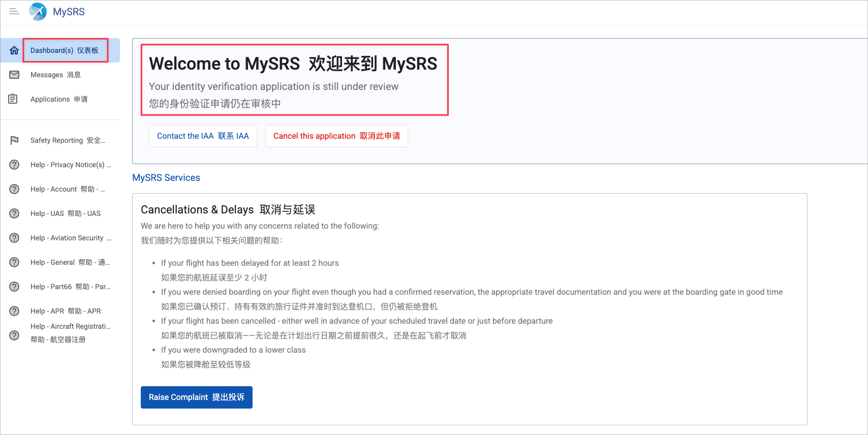Screen dimensions: 868x435
Task: Click the question icon for Help - Aviation Security
Action: [14, 238]
